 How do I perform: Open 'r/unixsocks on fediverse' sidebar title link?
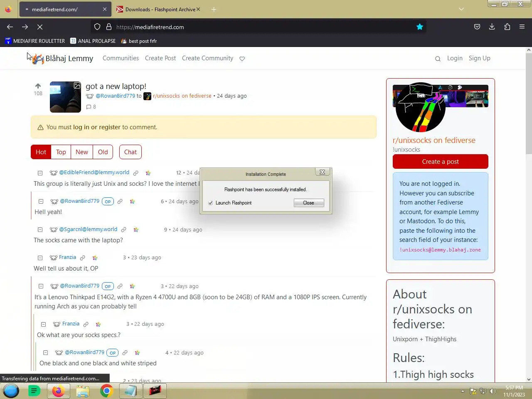434,140
